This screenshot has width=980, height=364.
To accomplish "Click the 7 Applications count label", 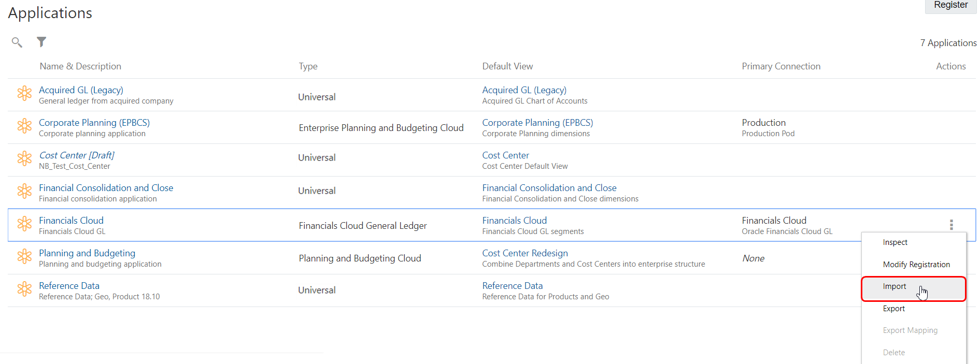I will [948, 43].
